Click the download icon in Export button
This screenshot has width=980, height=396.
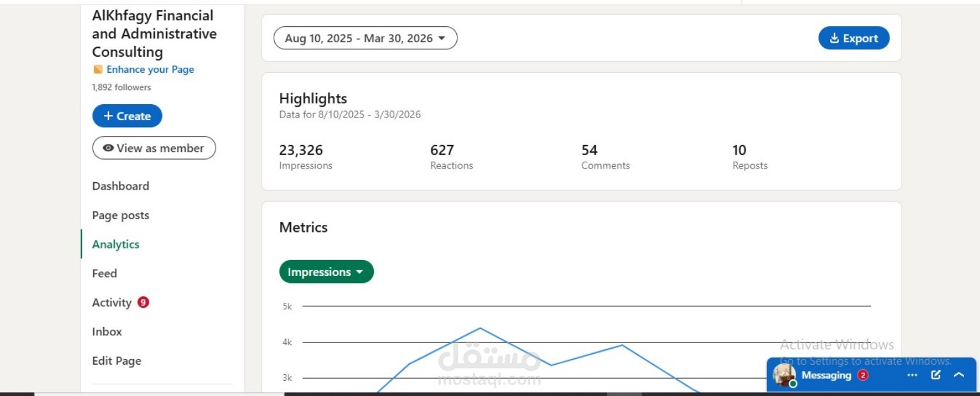[834, 38]
